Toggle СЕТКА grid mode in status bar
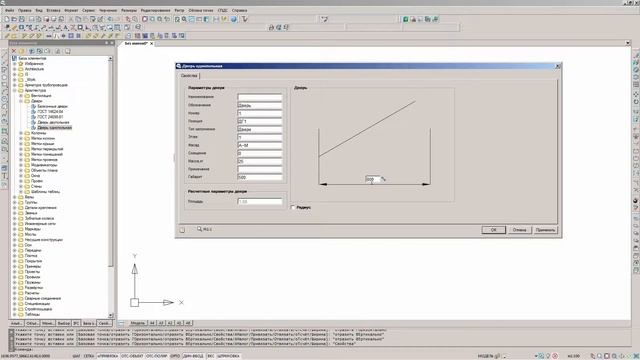The height and width of the screenshot is (360, 640). (89, 356)
